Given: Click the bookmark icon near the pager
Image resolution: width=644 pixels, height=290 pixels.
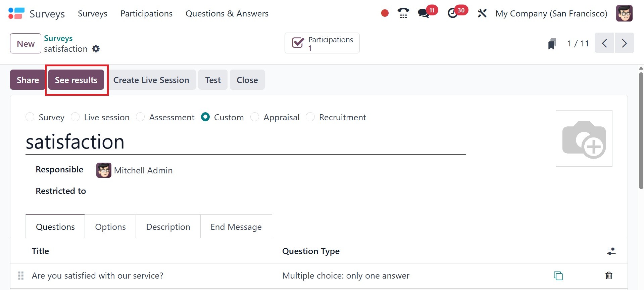Looking at the screenshot, I should click(x=552, y=44).
